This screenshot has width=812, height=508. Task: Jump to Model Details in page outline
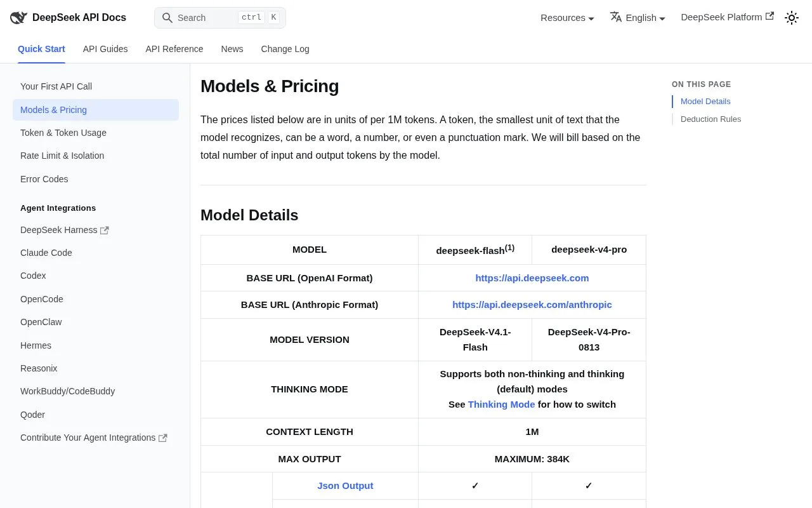point(705,102)
